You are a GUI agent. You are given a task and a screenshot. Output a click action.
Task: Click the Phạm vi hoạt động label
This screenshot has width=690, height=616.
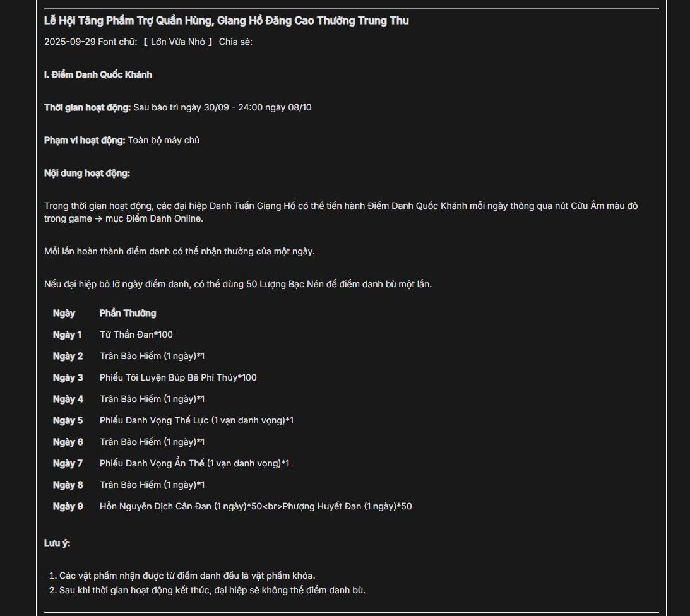point(85,140)
